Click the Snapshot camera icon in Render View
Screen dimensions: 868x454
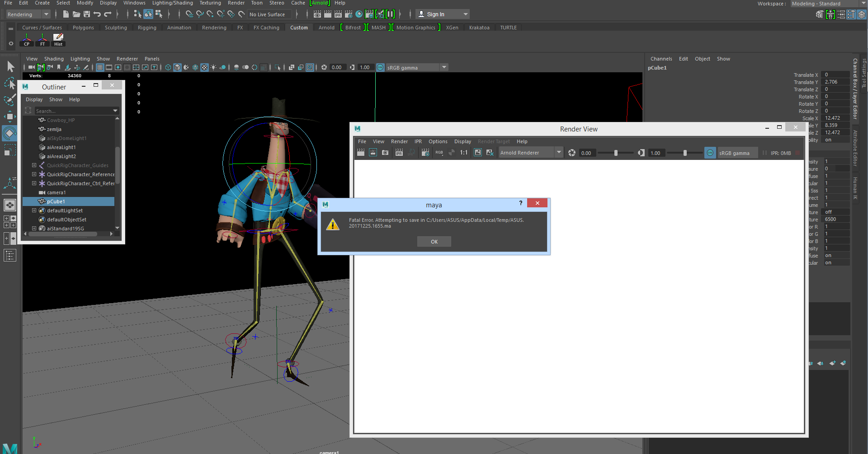(385, 153)
